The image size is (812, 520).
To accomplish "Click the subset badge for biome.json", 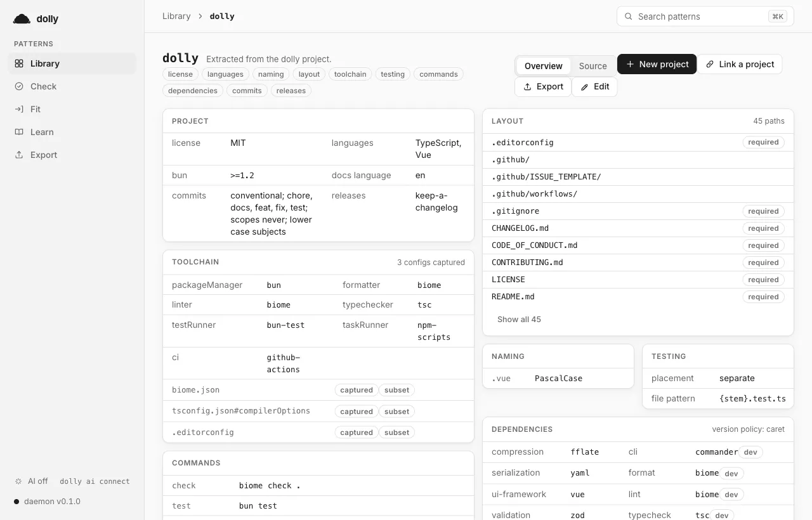I will pos(397,390).
